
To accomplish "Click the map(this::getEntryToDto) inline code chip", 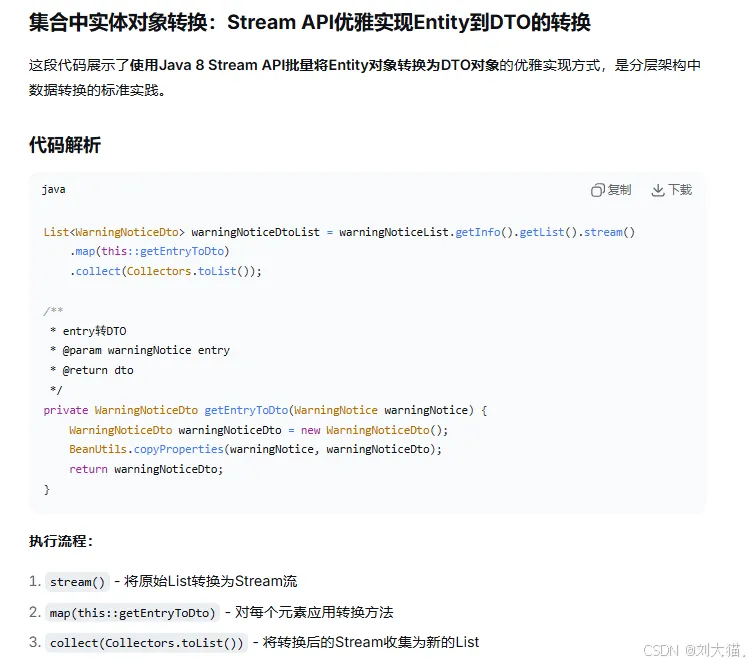I will click(x=132, y=613).
